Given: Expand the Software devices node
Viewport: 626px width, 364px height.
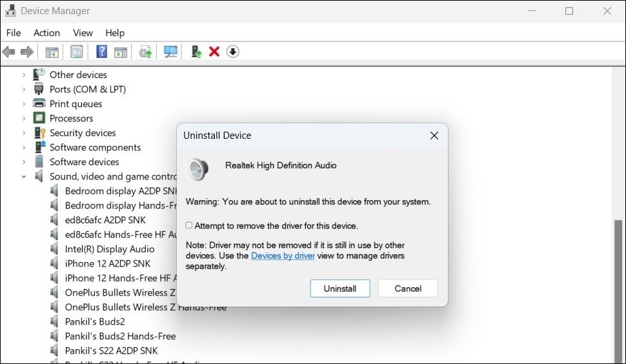Looking at the screenshot, I should [23, 162].
